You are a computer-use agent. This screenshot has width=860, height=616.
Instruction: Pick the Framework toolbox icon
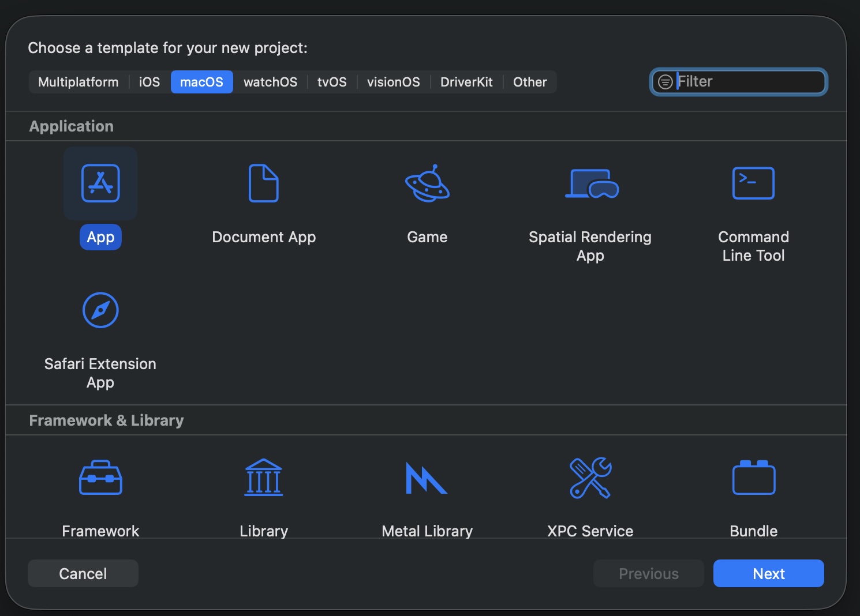tap(100, 478)
